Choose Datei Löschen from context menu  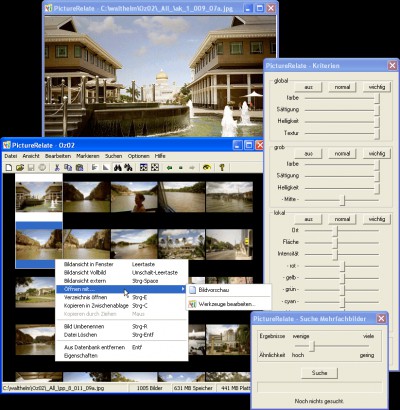point(122,335)
